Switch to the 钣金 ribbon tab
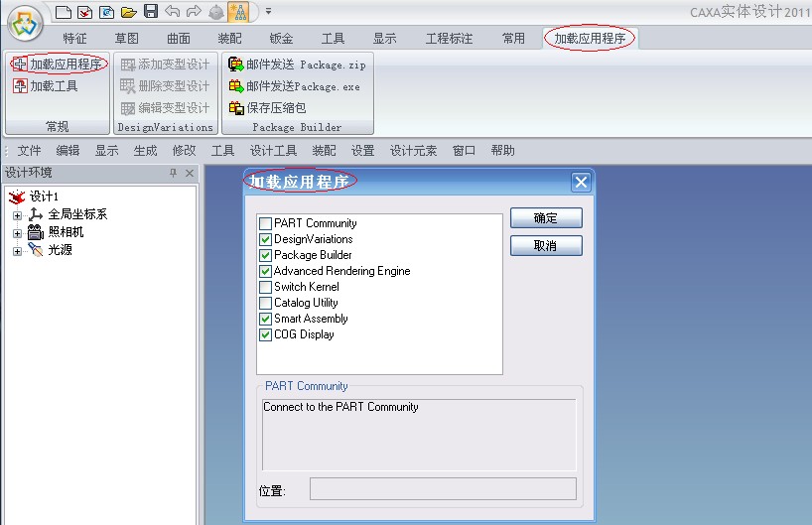This screenshot has width=812, height=525. coord(282,39)
